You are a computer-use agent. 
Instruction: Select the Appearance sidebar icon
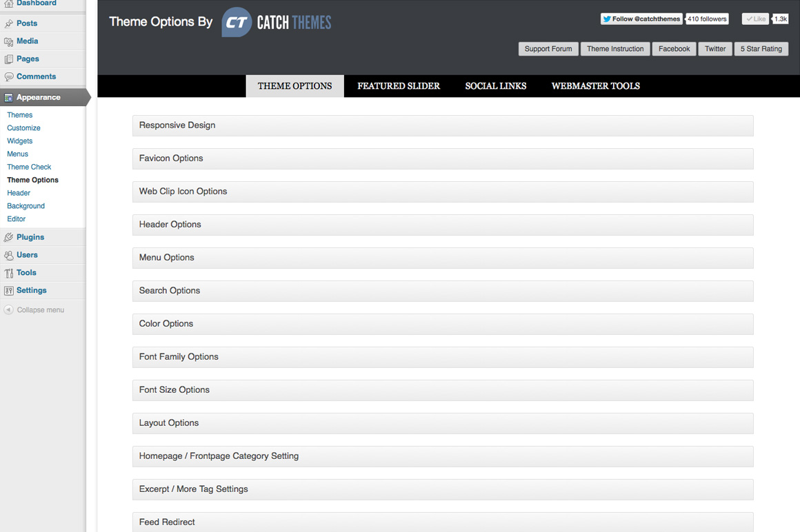pyautogui.click(x=9, y=97)
